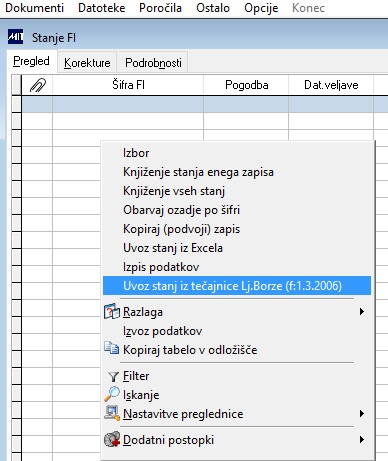Choose Obarvaj ozadje po šifri
This screenshot has width=388, height=461.
point(237,210)
